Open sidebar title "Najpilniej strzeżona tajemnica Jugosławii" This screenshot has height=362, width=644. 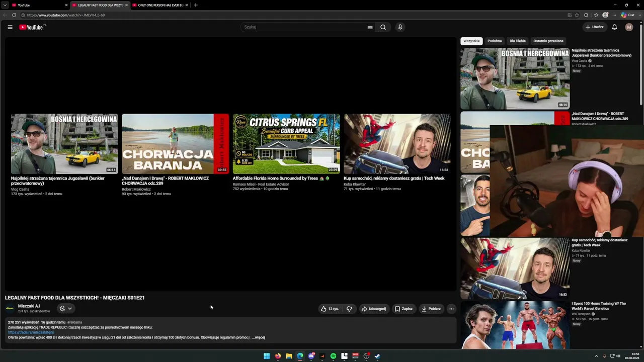[602, 53]
